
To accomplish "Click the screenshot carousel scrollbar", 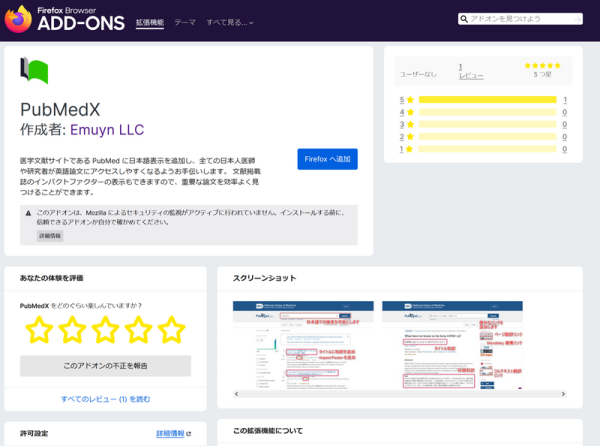I will pos(400,394).
